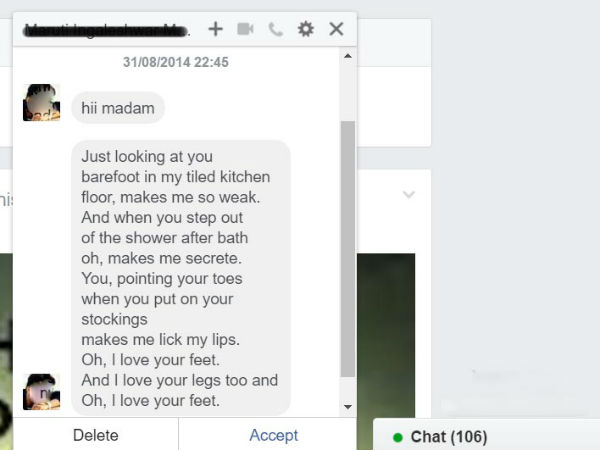Click the 31/08/2014 22:45 timestamp
This screenshot has height=450, width=600.
[176, 62]
